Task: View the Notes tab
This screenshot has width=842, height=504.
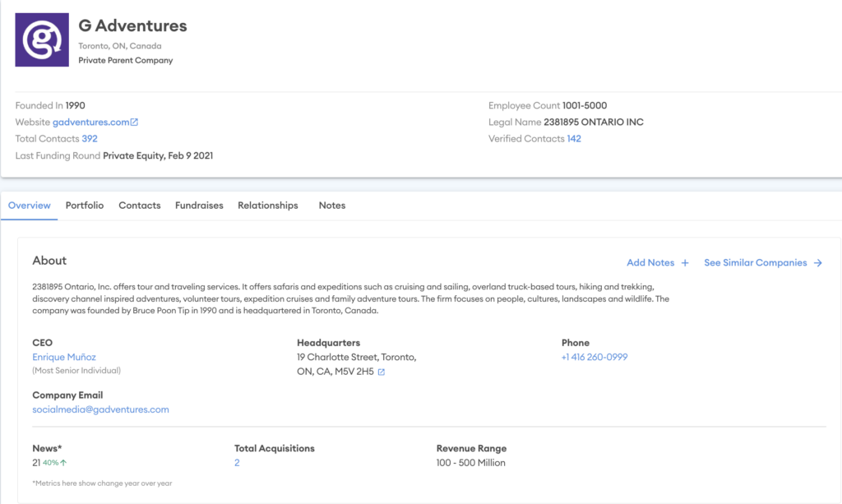Action: click(332, 206)
